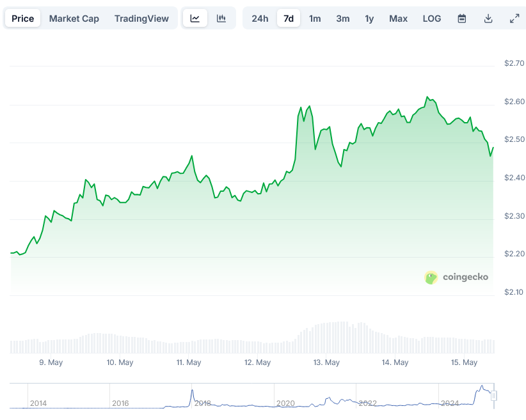Click the 13. May axis label
The height and width of the screenshot is (420, 526).
pyautogui.click(x=326, y=362)
